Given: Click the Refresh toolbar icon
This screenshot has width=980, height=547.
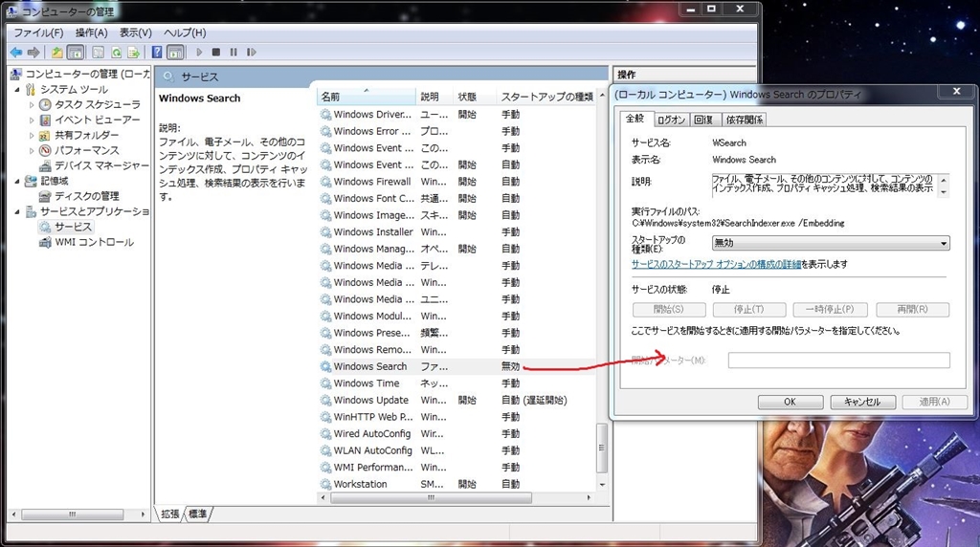Looking at the screenshot, I should click(116, 53).
